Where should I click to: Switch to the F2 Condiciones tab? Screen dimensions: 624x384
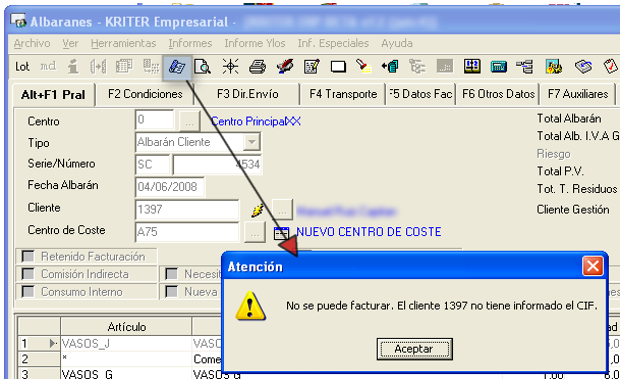(145, 94)
